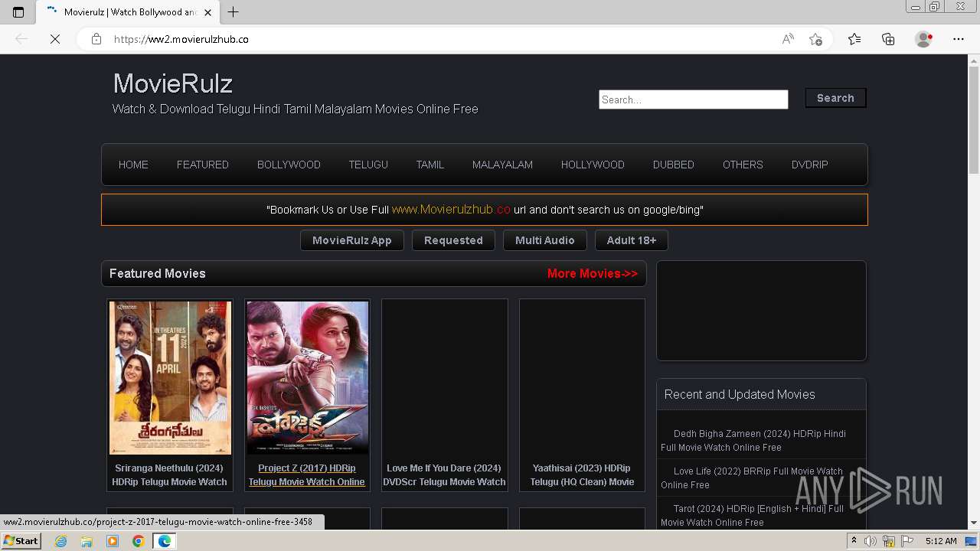Click the scrollbar down arrow
980x551 pixels.
click(974, 523)
